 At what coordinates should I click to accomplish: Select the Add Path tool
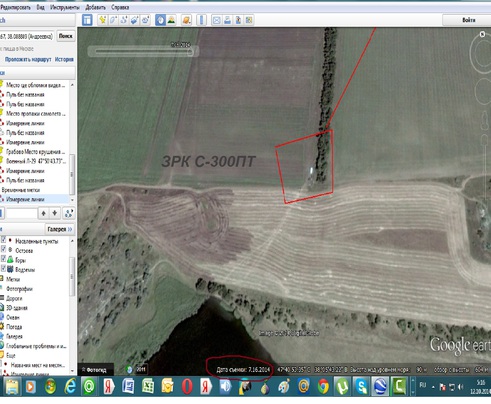click(124, 20)
